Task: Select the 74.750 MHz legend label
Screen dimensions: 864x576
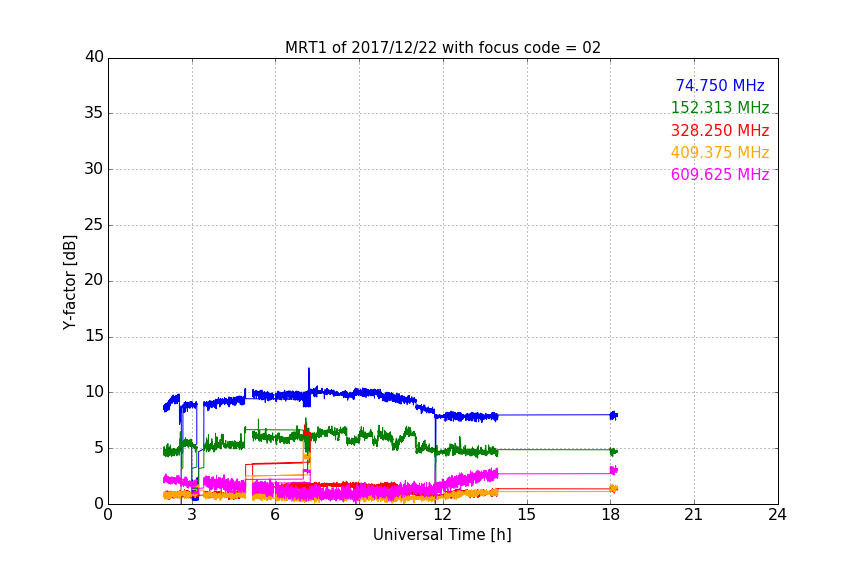Action: (720, 85)
